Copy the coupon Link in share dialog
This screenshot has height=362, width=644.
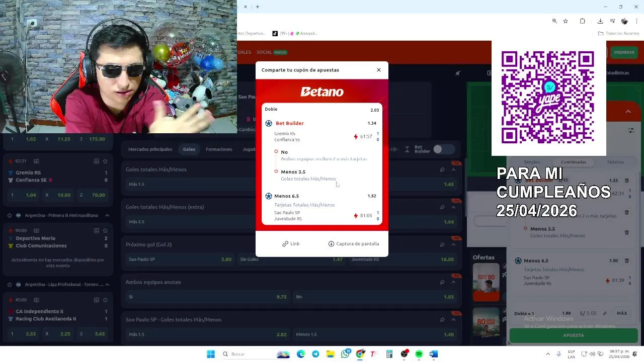[x=291, y=244]
